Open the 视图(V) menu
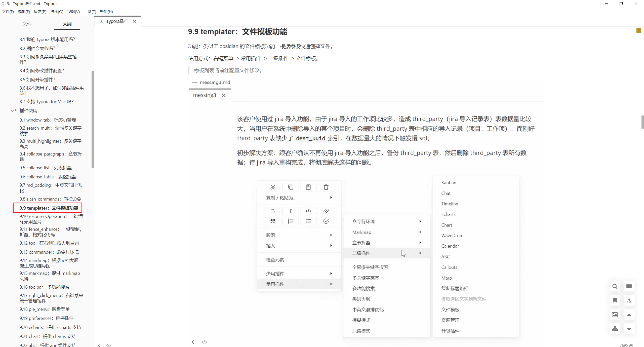The width and height of the screenshot is (644, 347). (73, 12)
